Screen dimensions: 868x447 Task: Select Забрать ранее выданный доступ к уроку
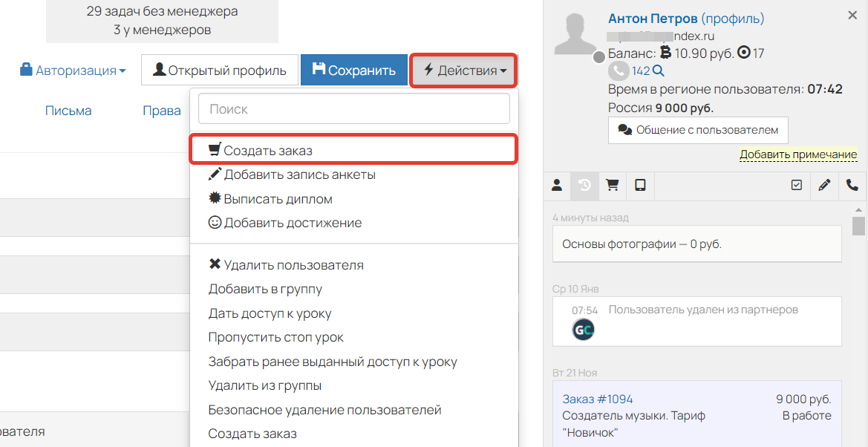tap(333, 362)
